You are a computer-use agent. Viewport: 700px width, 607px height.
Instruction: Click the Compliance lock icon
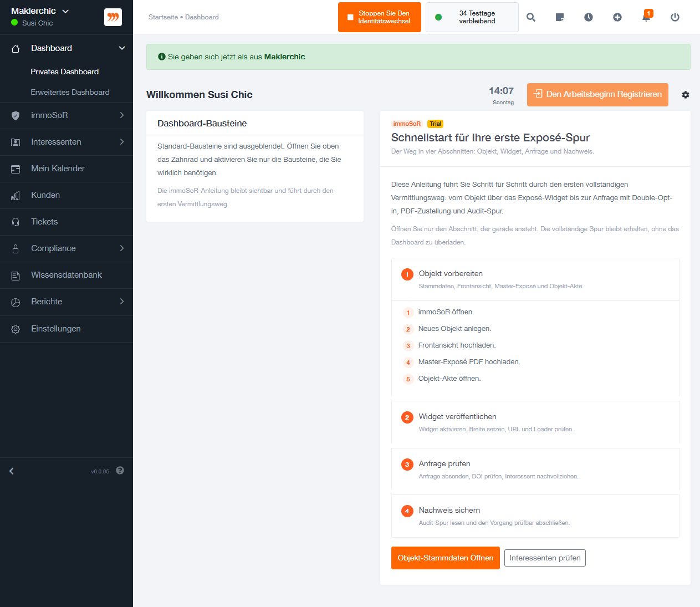(16, 249)
